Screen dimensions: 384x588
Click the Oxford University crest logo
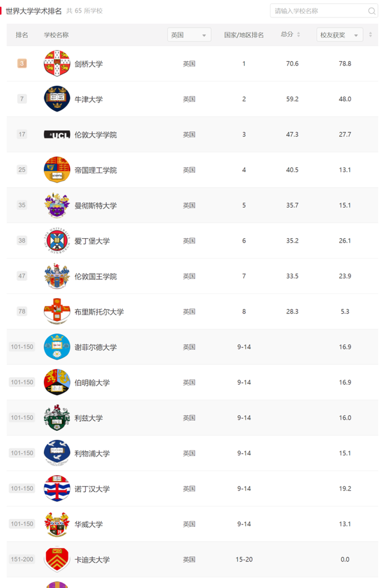pyautogui.click(x=57, y=99)
